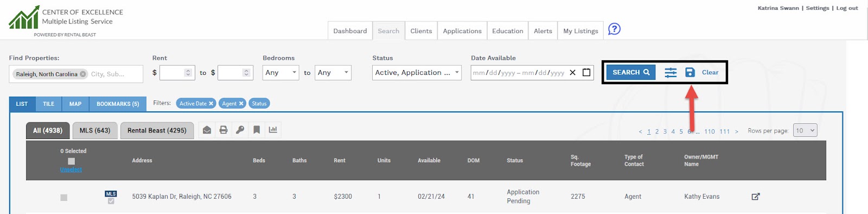Bookmark selected listings with bookmark icon
The height and width of the screenshot is (214, 868).
(x=257, y=130)
